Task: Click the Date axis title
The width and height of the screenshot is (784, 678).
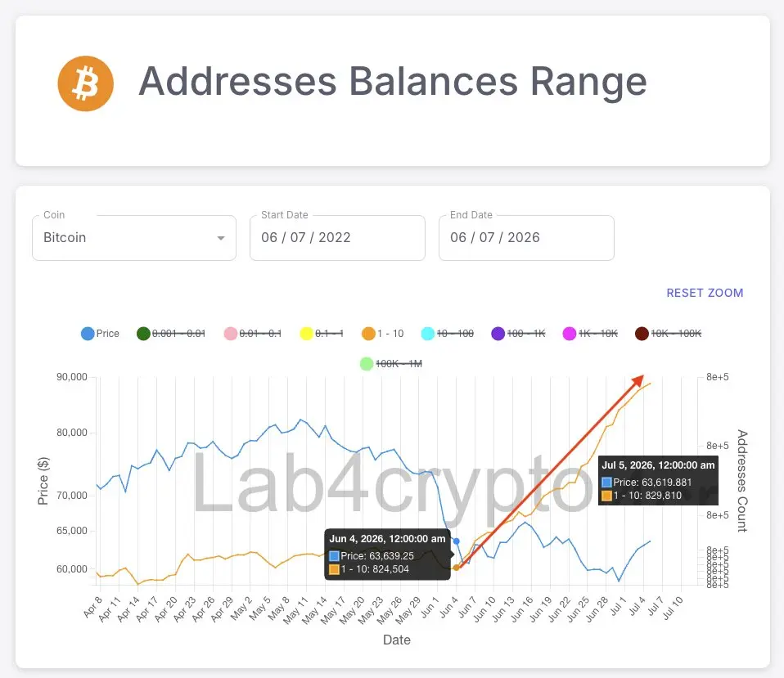Action: (x=396, y=640)
